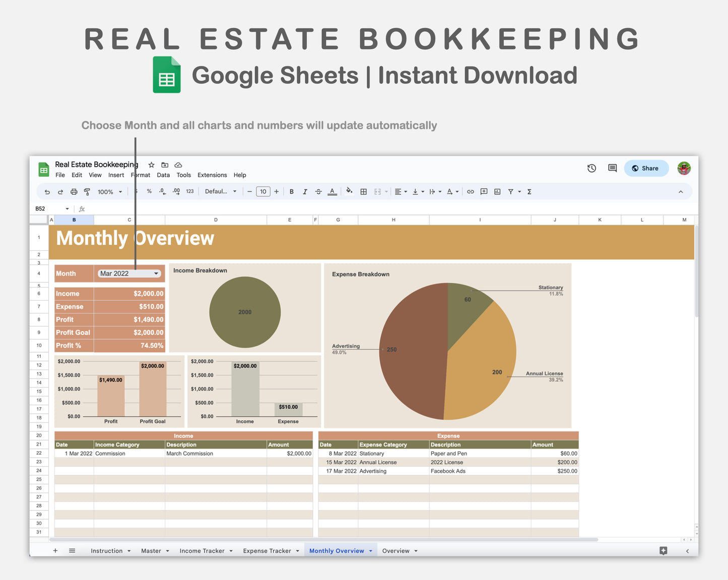Open the Print dialog icon

(x=74, y=191)
